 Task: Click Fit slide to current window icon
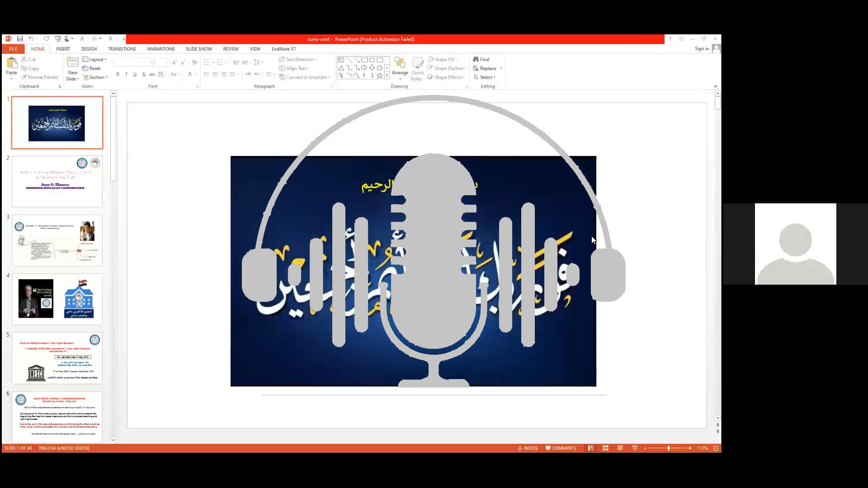point(716,448)
